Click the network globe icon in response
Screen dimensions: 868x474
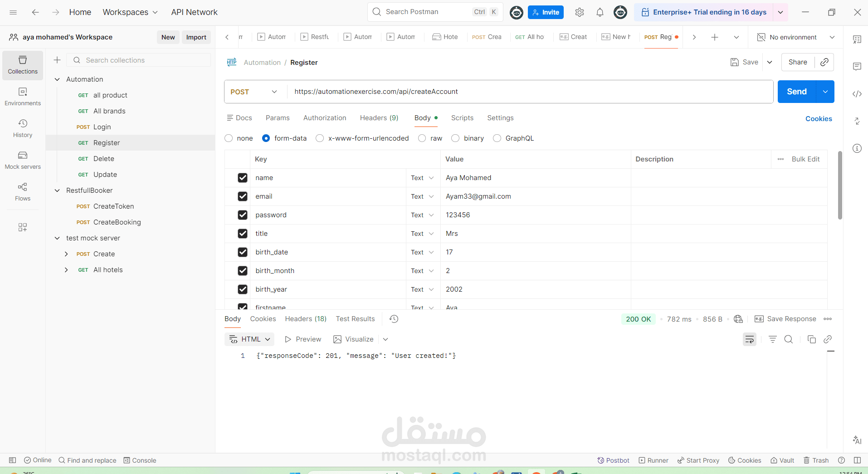738,319
